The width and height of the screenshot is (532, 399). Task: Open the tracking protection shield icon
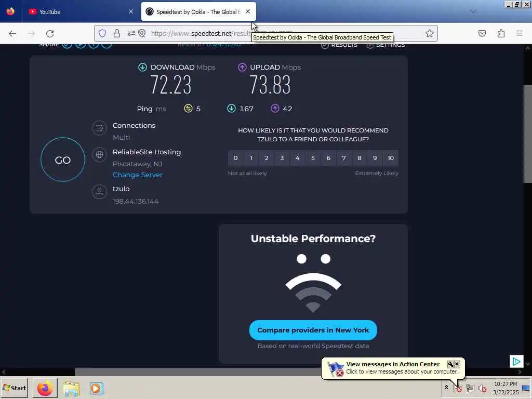point(102,33)
